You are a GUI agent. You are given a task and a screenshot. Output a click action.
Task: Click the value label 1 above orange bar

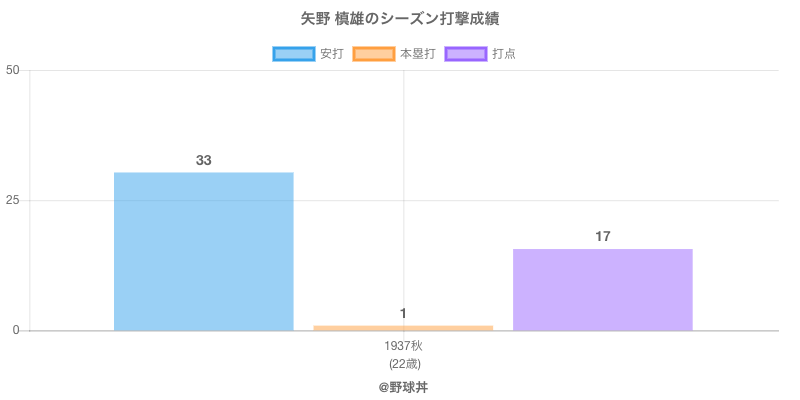[x=403, y=314]
